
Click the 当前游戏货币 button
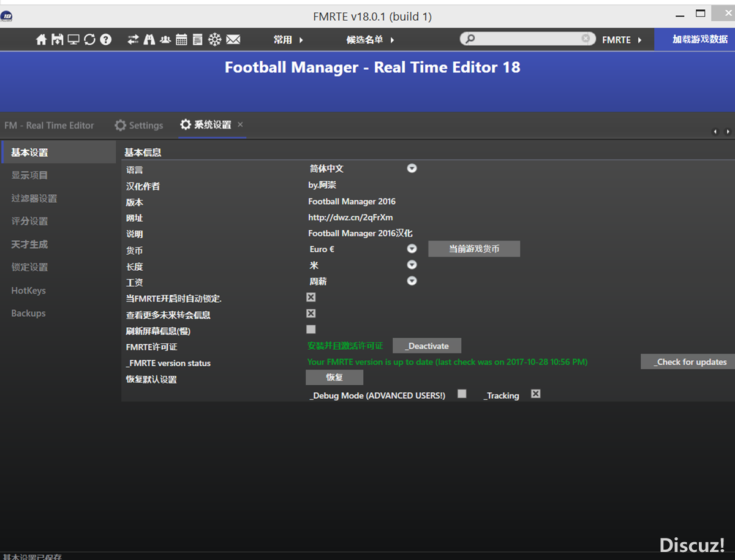pos(474,249)
